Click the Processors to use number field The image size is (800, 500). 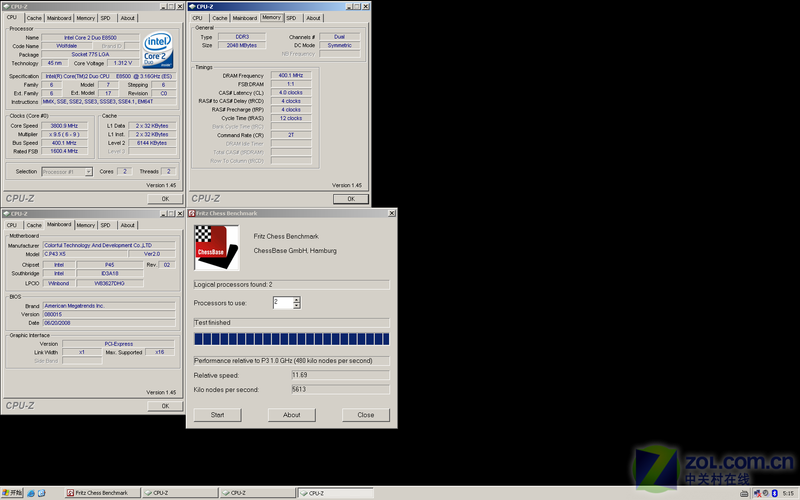point(283,303)
